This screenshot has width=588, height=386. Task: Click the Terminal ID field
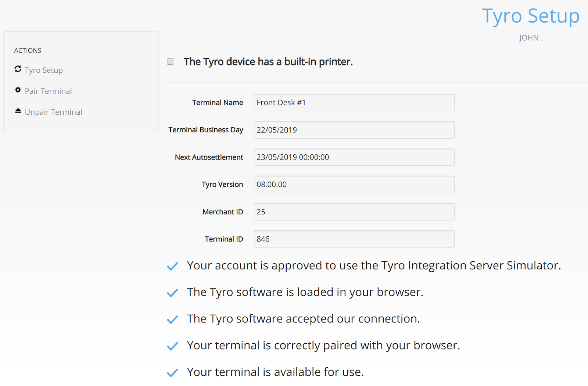(354, 239)
